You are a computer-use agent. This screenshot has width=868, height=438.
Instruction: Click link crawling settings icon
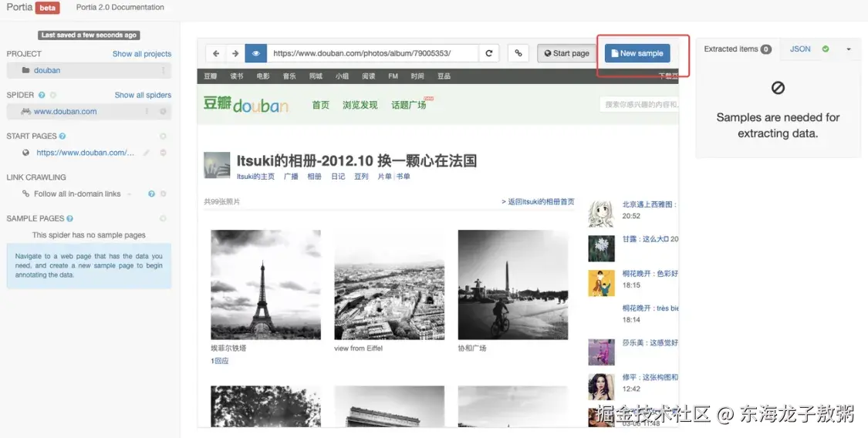pyautogui.click(x=164, y=194)
